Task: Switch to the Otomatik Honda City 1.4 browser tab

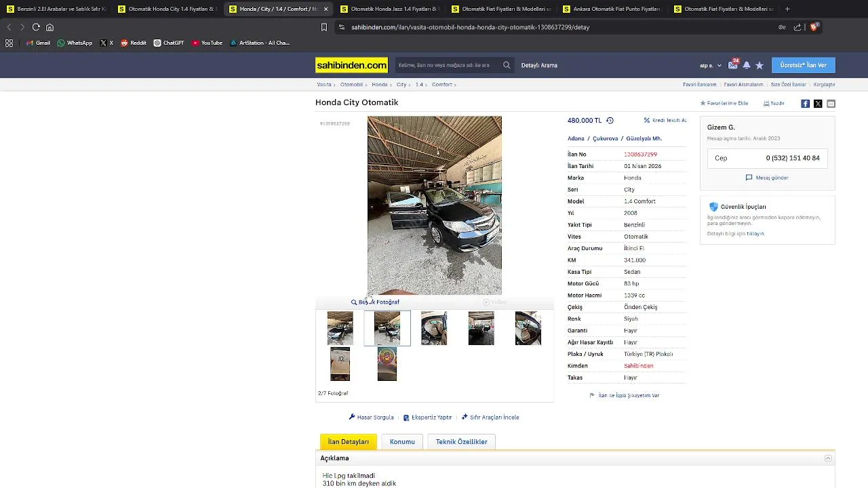Action: point(166,9)
